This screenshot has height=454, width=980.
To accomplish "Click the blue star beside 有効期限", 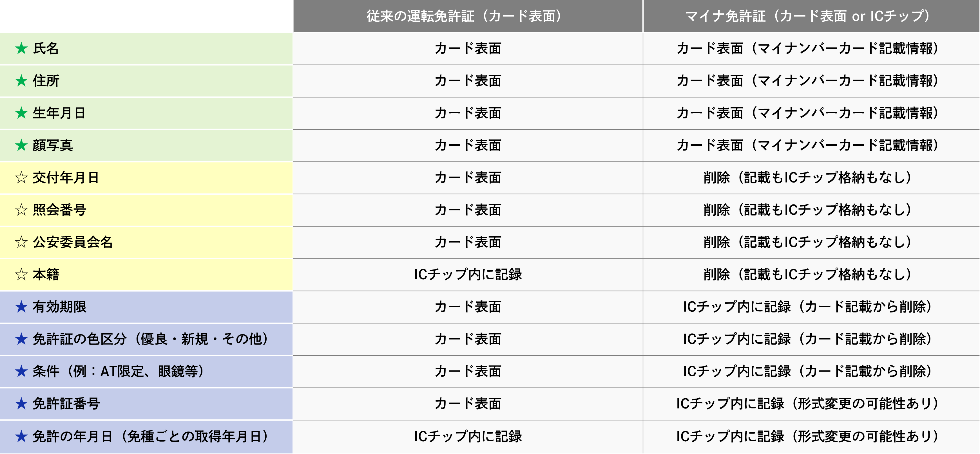I will pyautogui.click(x=21, y=307).
